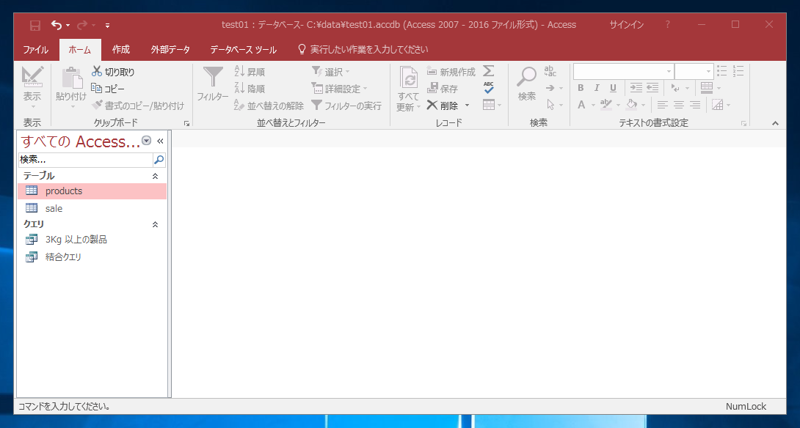Viewport: 800px width, 428px height.
Task: Click the gridlines icon
Action: (707, 88)
